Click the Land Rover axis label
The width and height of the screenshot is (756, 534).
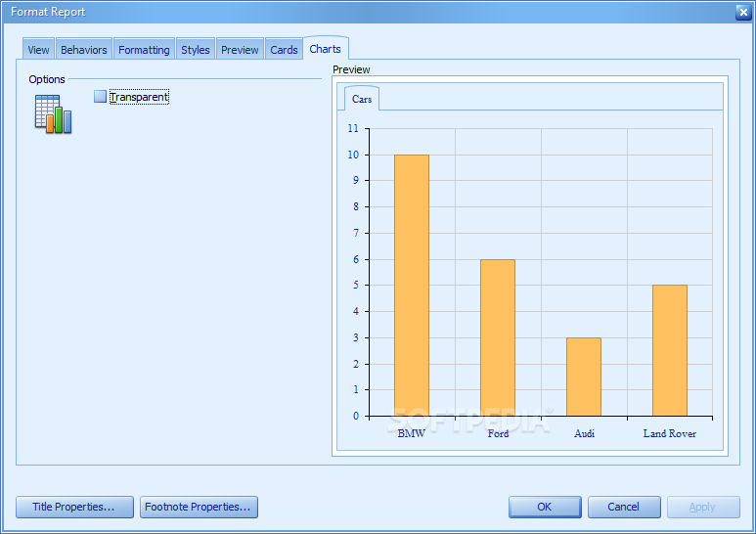[x=670, y=433]
